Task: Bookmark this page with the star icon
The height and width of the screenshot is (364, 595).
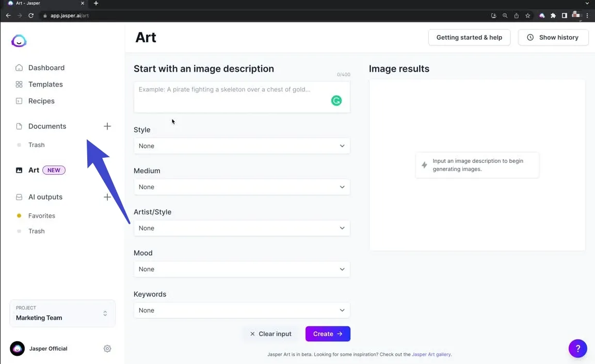Action: point(527,15)
